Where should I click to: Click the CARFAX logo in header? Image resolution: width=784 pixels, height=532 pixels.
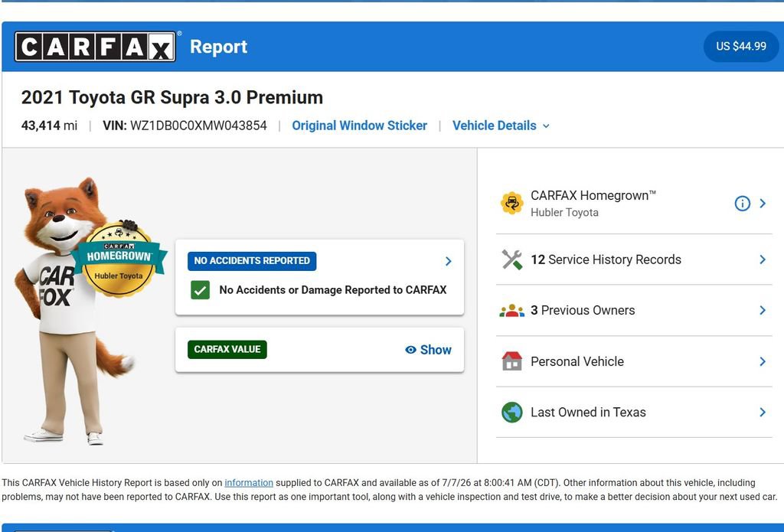click(x=95, y=47)
